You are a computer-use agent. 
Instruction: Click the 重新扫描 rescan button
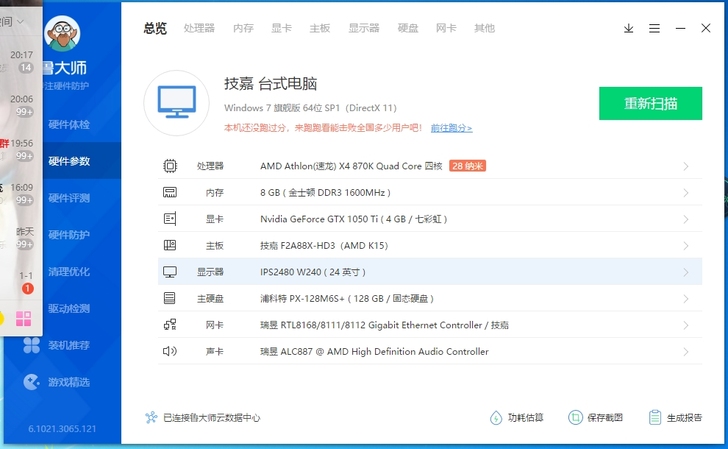(650, 103)
